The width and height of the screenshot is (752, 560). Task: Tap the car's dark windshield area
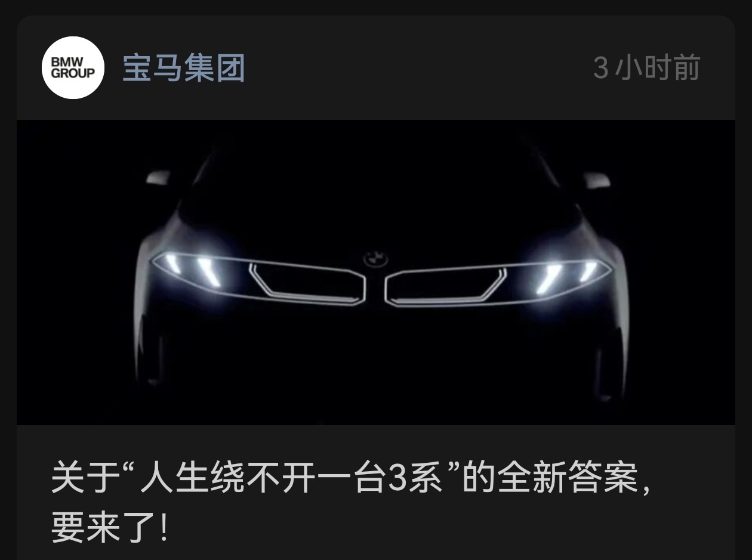(376, 191)
